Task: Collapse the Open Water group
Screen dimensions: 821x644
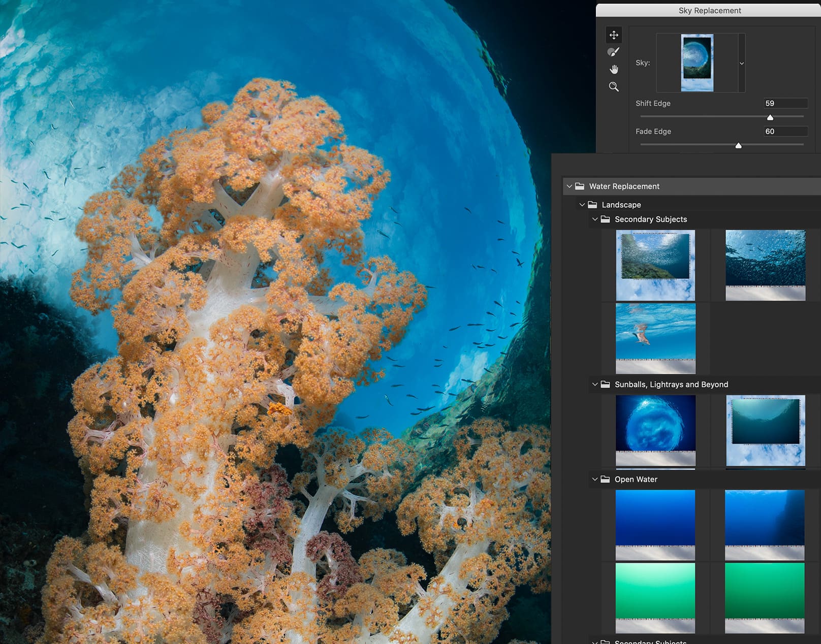Action: pyautogui.click(x=595, y=479)
